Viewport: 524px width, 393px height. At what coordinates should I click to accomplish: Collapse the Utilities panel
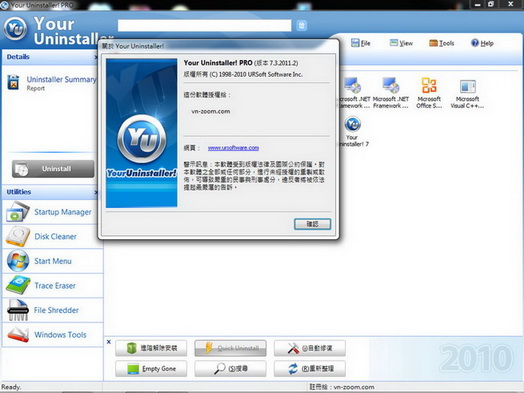pos(96,192)
